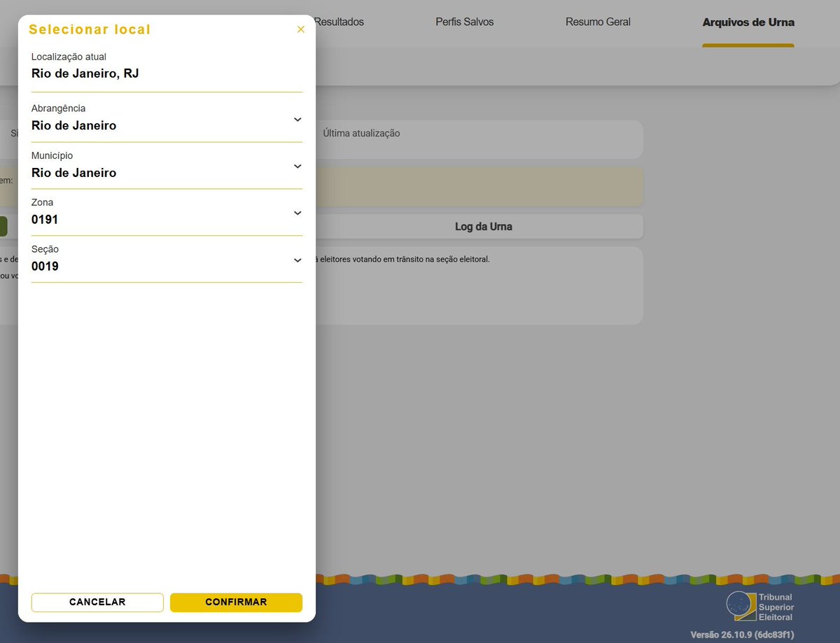
Task: Click the CANCELAR button
Action: coord(97,602)
